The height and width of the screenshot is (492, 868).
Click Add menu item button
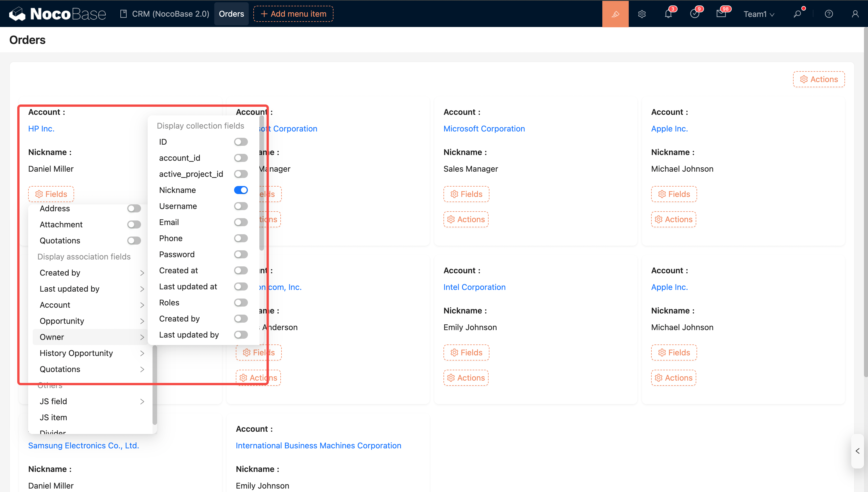(x=293, y=14)
